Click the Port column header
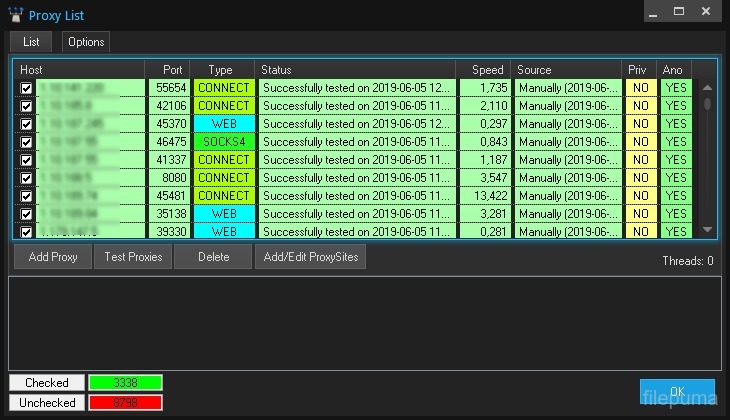 click(171, 70)
